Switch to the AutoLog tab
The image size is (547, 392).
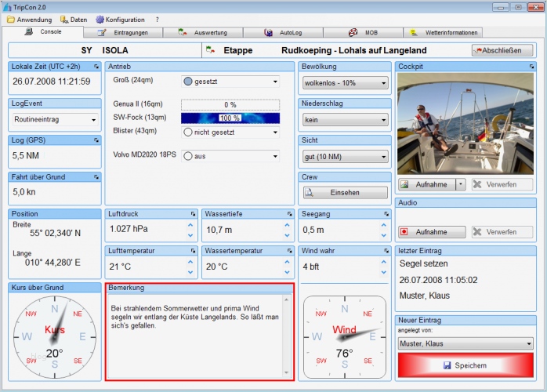pos(283,32)
